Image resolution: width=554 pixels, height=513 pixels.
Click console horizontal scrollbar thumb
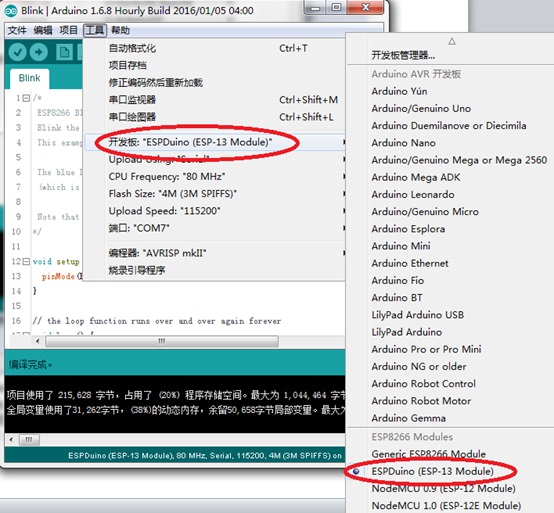(x=29, y=440)
